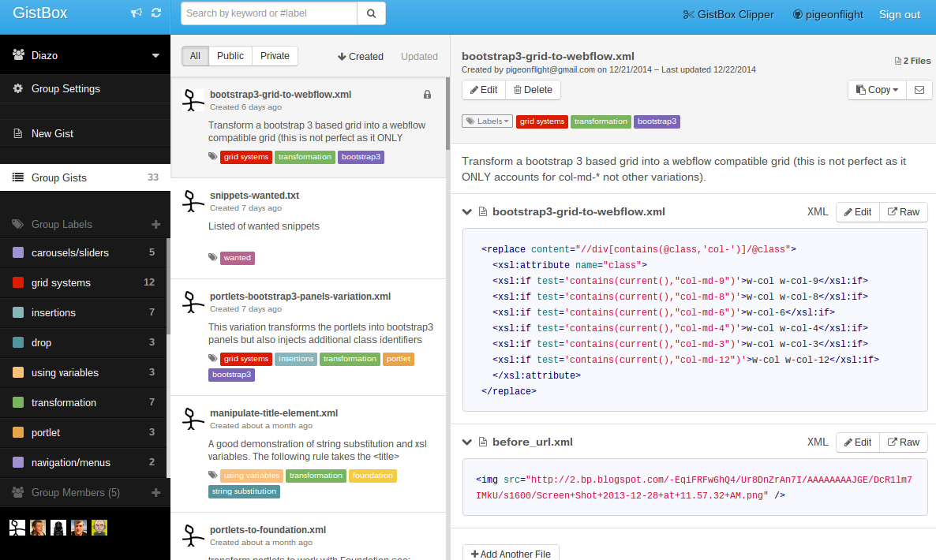Open GistBox Clipper link
Image resolution: width=936 pixels, height=560 pixels.
tap(728, 14)
